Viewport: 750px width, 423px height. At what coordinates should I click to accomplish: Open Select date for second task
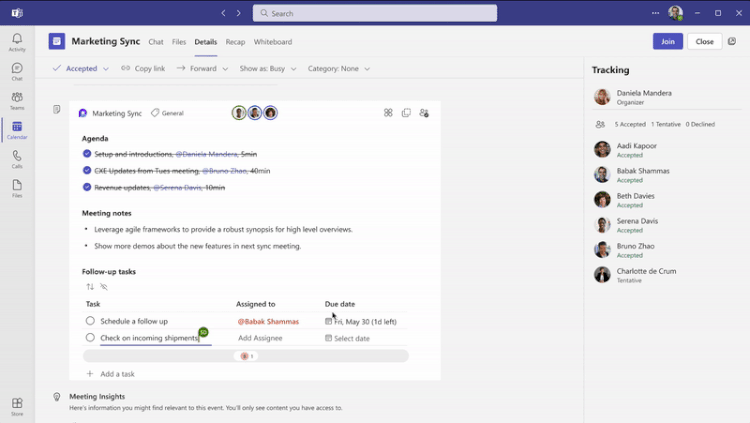[348, 338]
